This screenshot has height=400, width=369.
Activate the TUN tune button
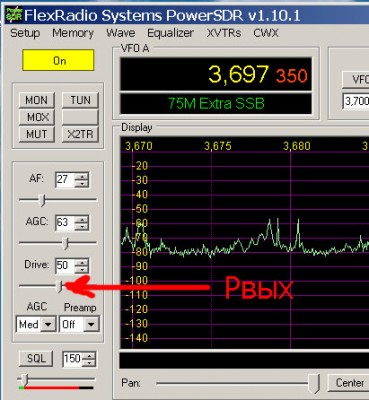pyautogui.click(x=80, y=100)
